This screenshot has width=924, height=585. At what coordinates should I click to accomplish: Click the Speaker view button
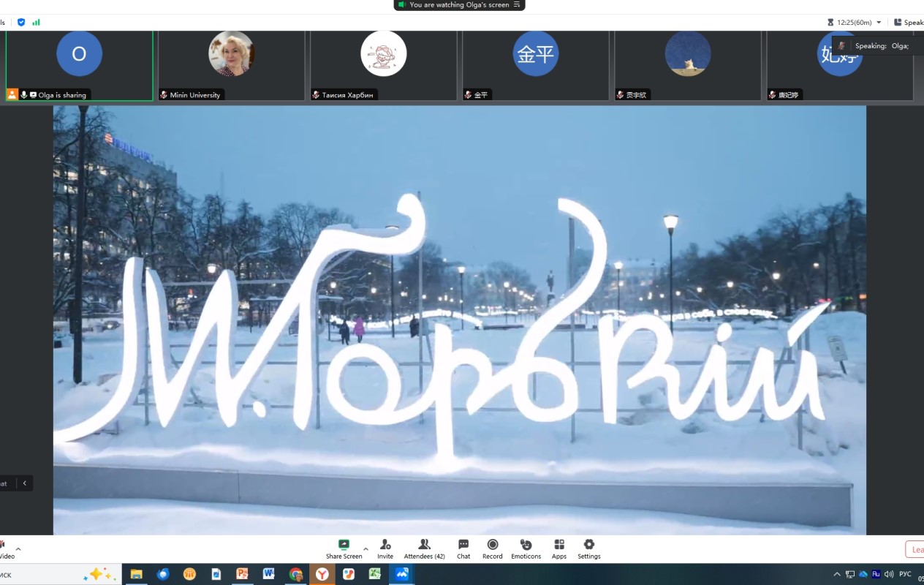909,23
